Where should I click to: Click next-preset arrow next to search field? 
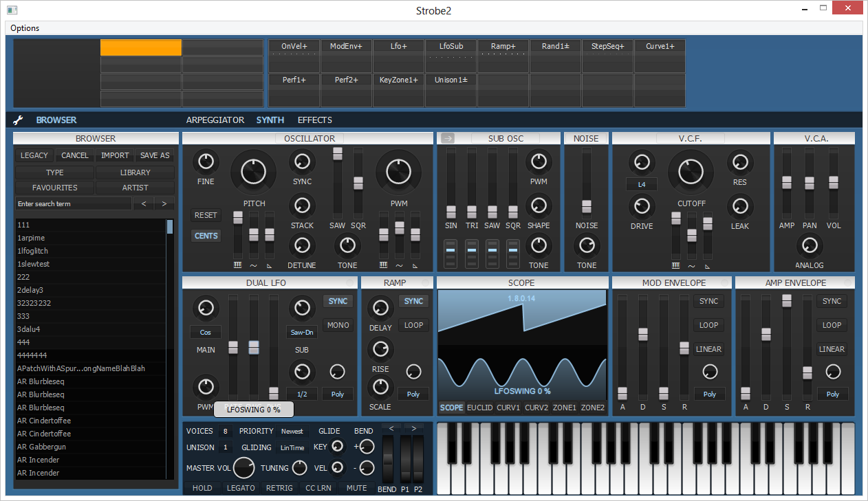click(x=164, y=203)
